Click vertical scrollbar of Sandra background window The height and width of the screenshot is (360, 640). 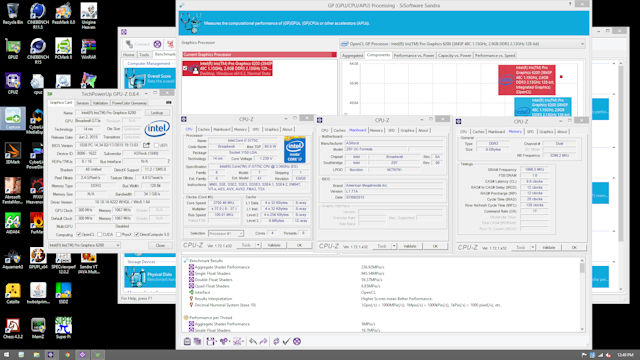point(620,176)
